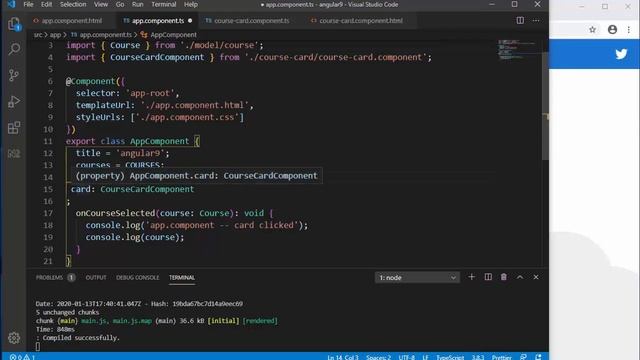Click the code minimap preview
This screenshot has height=360, width=640.
click(517, 50)
